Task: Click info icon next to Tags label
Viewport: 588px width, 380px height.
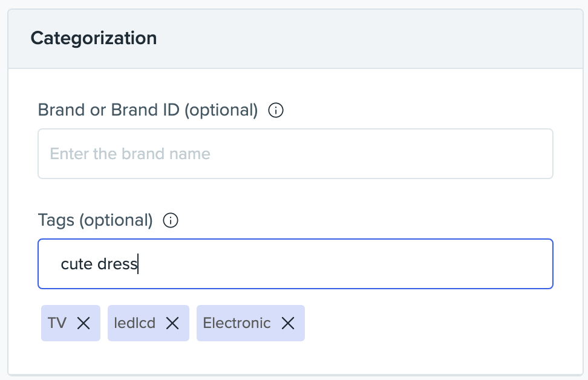Action: [x=171, y=220]
